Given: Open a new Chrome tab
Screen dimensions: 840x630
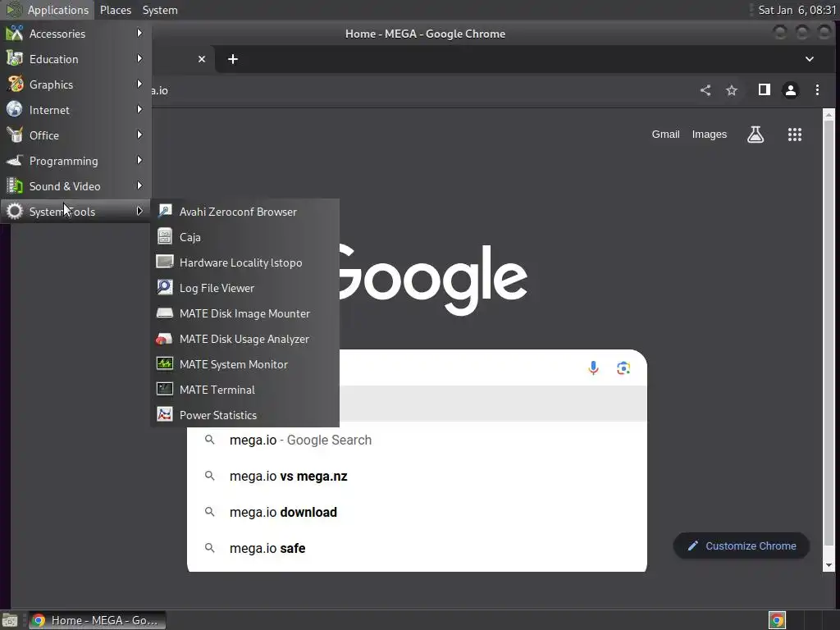Looking at the screenshot, I should click(x=232, y=59).
